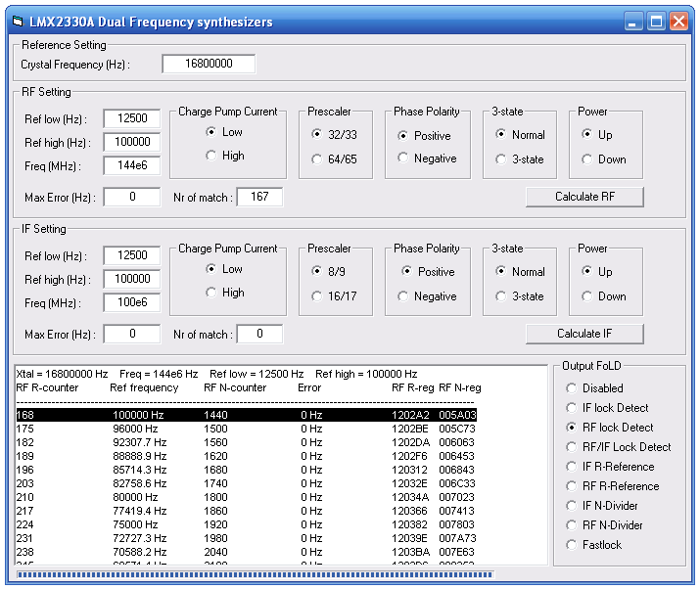Viewport: 700px width, 589px height.
Task: Choose the 32/33 RF prescaler
Action: (x=335, y=135)
